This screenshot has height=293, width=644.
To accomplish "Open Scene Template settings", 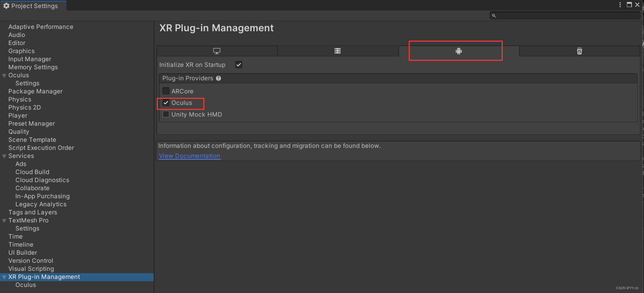I will click(x=32, y=140).
